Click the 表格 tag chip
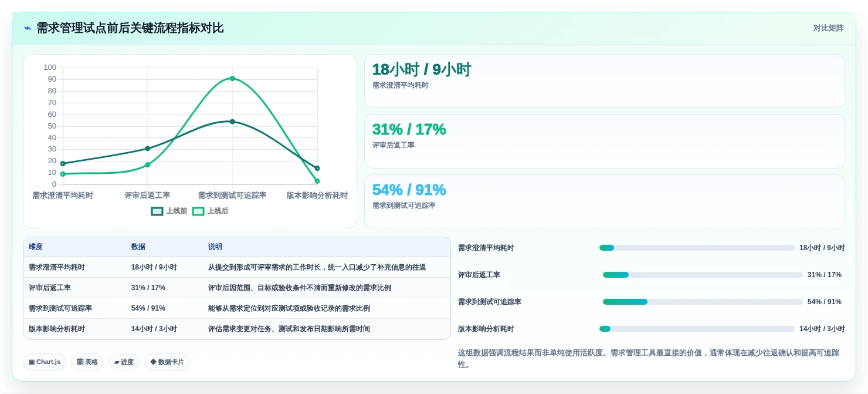 (87, 362)
